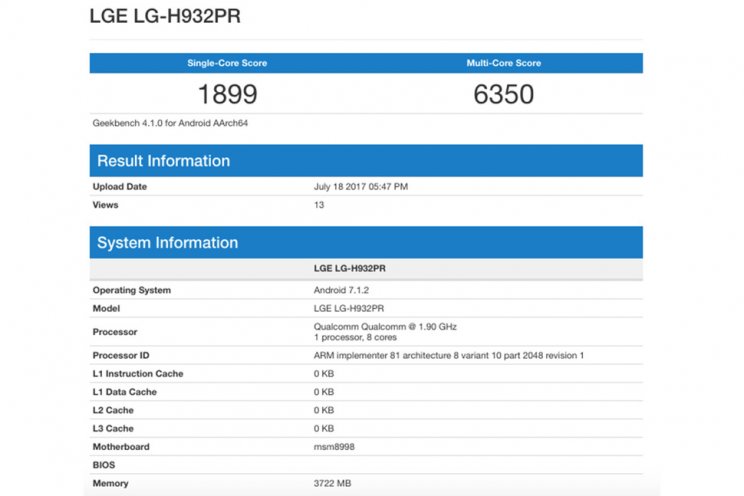The height and width of the screenshot is (496, 744).
Task: Select the LGE LG-H932PR table column header
Action: tap(350, 268)
